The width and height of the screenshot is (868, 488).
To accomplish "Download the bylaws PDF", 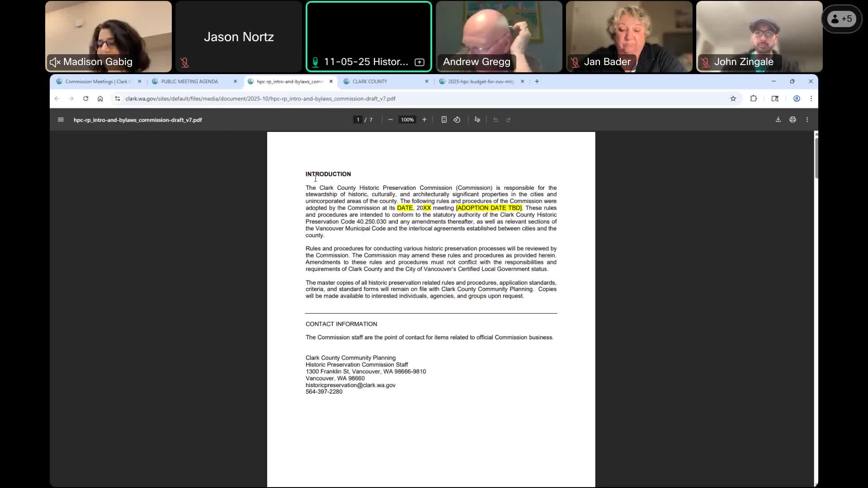I will [778, 119].
